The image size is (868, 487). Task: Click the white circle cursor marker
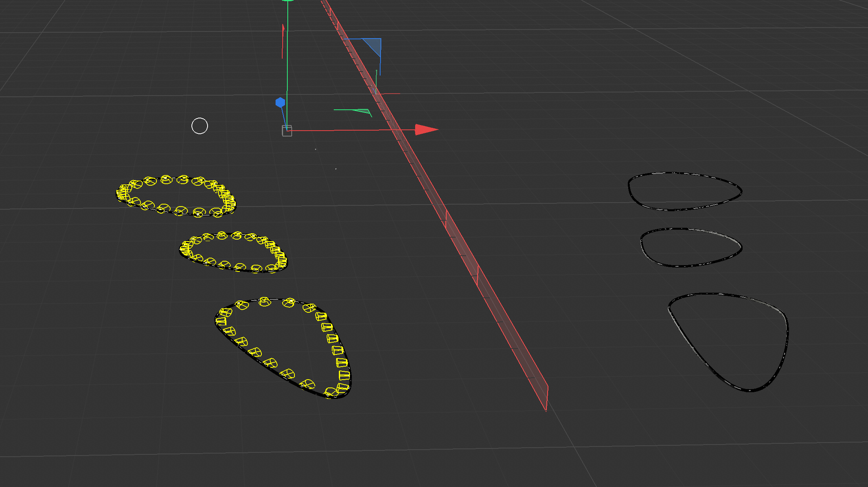tap(200, 126)
